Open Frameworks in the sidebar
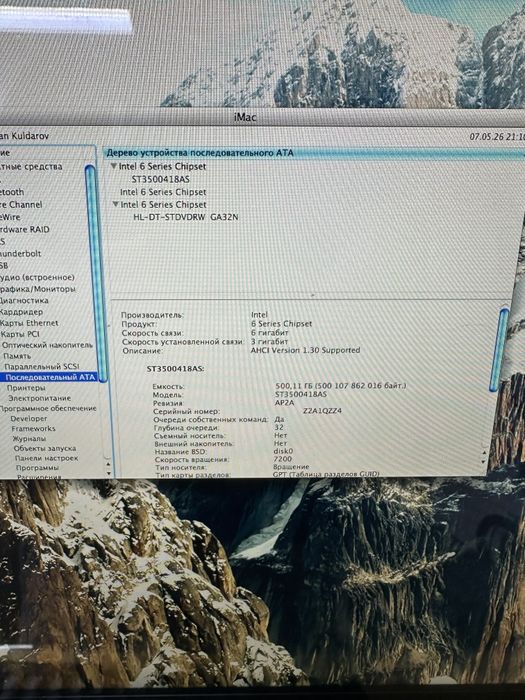The image size is (525, 700). [33, 428]
